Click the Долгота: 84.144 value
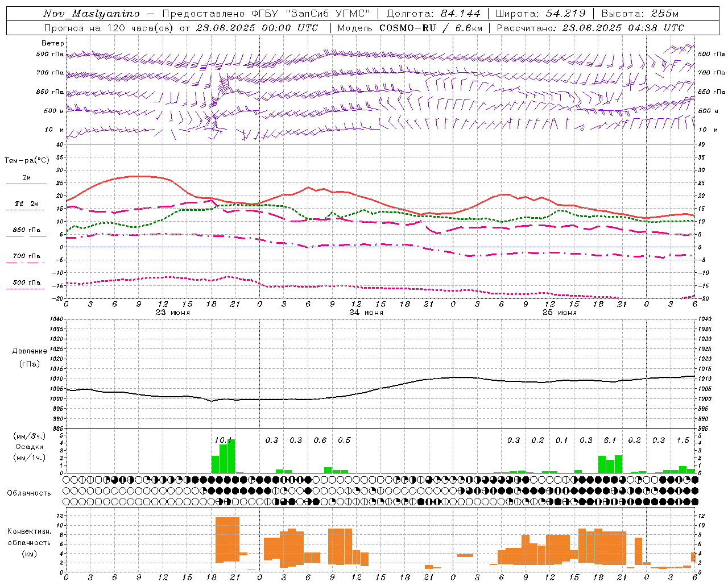 pyautogui.click(x=433, y=14)
